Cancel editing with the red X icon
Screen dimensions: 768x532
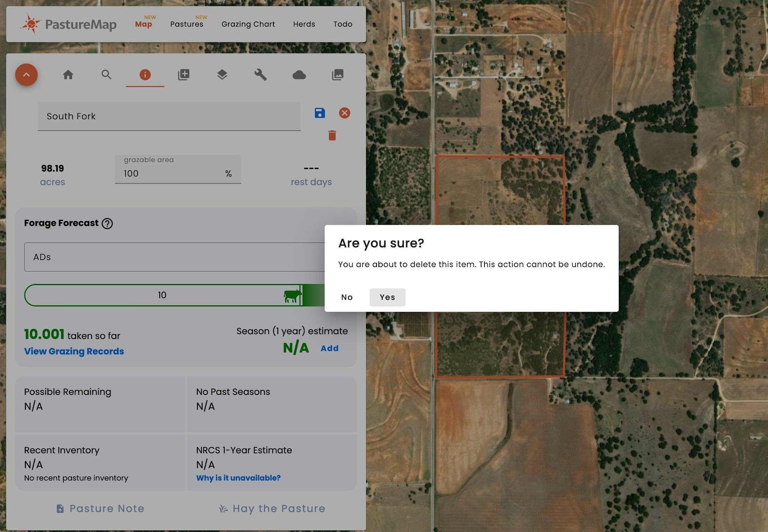click(x=345, y=113)
